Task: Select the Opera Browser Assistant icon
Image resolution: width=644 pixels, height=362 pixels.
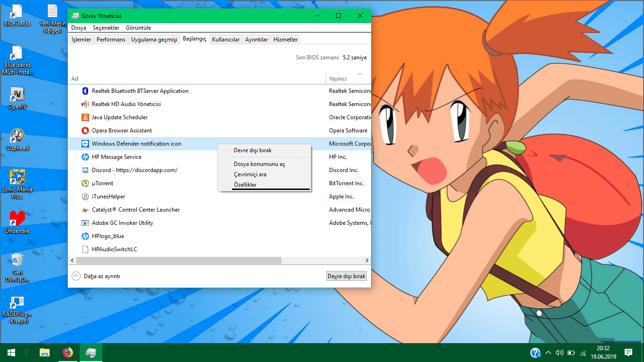Action: tap(85, 131)
